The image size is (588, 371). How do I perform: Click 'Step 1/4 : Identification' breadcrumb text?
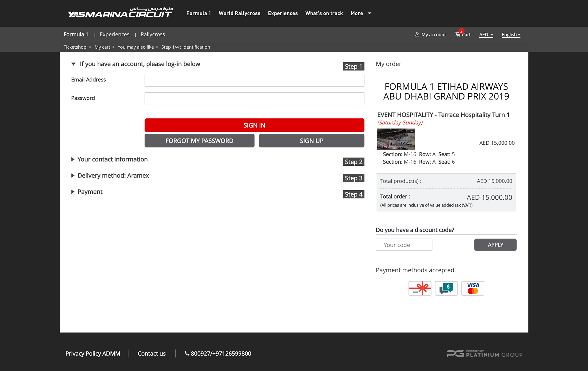point(186,47)
